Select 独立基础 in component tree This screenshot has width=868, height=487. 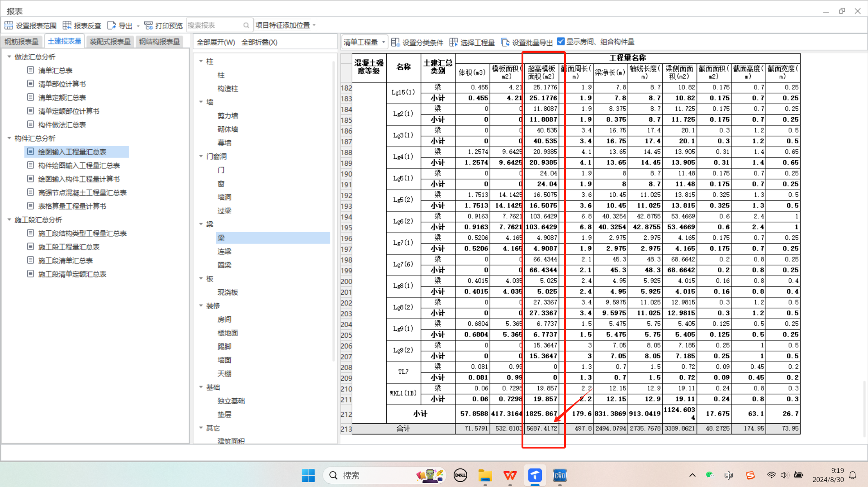click(231, 401)
